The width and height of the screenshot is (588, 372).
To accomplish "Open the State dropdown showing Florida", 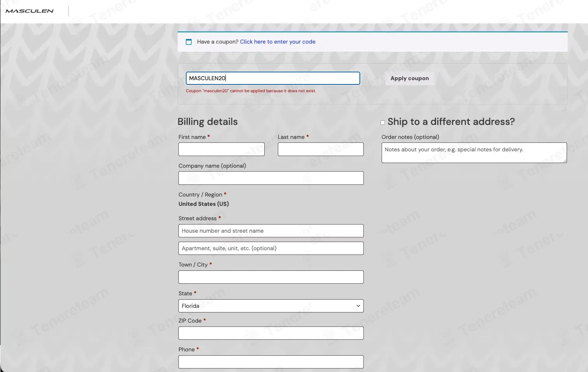I will [x=271, y=306].
